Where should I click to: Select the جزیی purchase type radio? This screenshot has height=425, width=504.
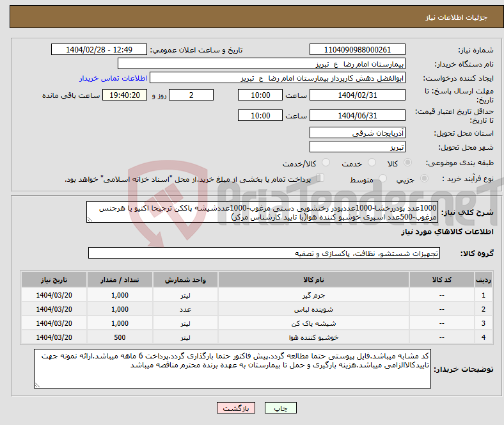(424, 178)
